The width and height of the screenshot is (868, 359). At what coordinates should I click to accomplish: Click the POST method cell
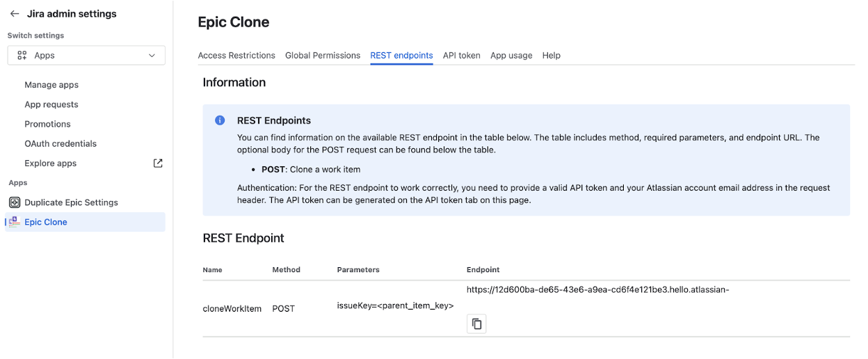[x=284, y=309]
